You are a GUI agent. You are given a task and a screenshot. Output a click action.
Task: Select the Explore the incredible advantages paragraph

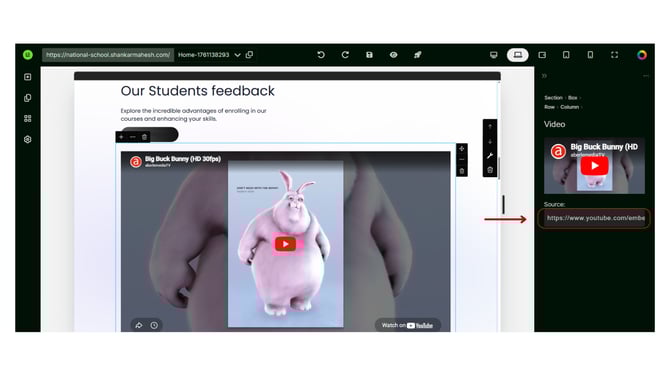[x=193, y=115]
